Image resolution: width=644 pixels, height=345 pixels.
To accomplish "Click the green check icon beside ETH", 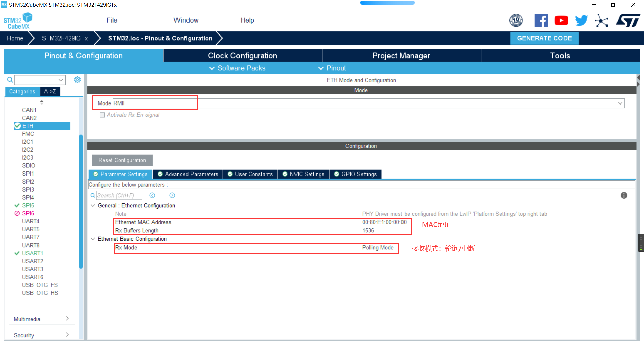I will (17, 126).
